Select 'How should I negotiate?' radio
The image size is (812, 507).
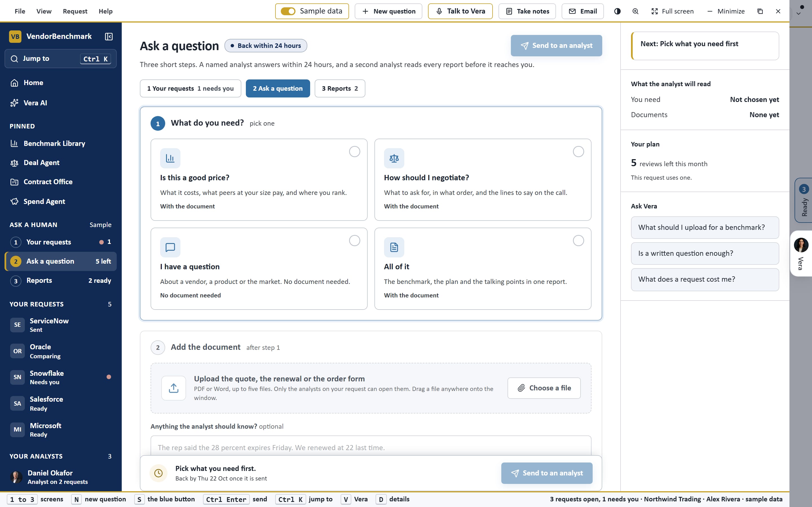pyautogui.click(x=578, y=152)
